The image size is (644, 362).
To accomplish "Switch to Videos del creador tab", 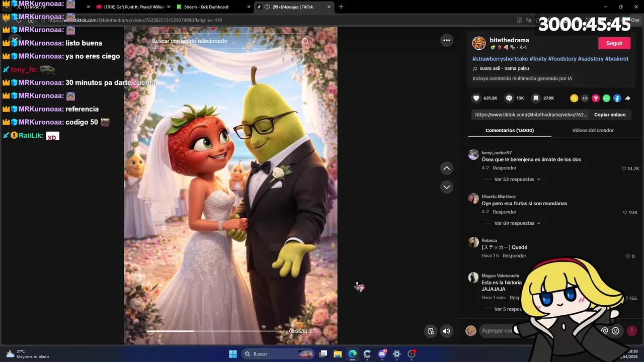I will 593,130.
